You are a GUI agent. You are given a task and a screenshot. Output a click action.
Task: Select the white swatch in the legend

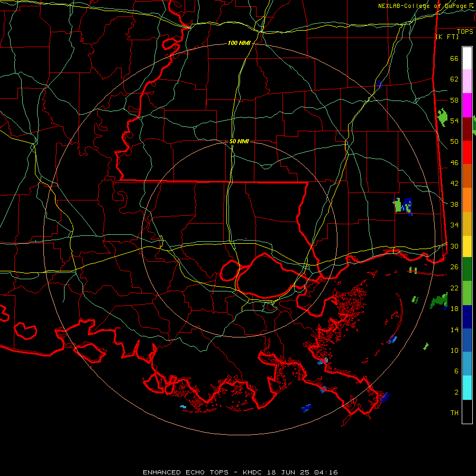[467, 58]
